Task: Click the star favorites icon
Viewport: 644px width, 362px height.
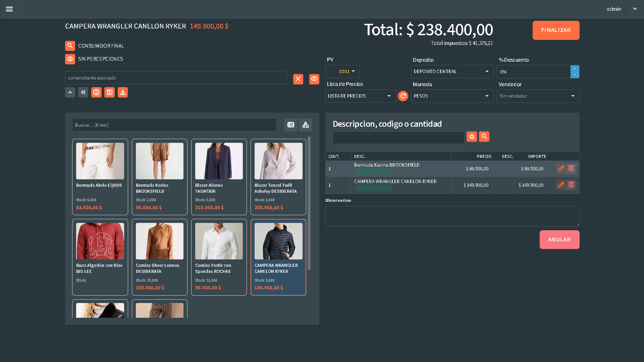Action: tap(472, 137)
